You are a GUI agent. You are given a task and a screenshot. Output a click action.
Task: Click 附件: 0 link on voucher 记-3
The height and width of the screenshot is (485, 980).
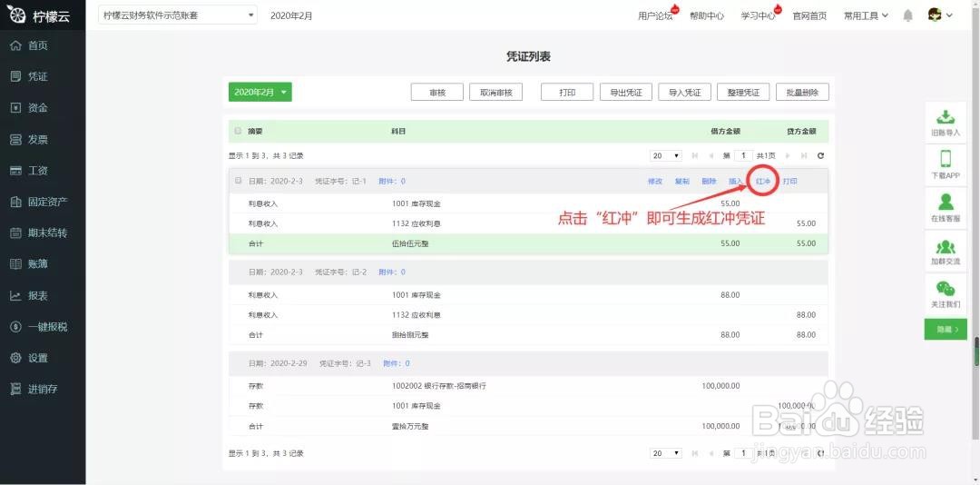[x=397, y=363]
